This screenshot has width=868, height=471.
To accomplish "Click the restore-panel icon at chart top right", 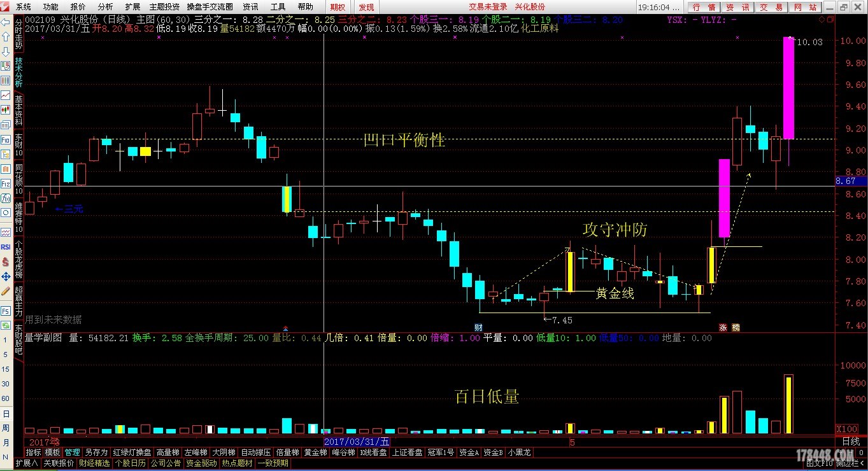I will click(829, 20).
